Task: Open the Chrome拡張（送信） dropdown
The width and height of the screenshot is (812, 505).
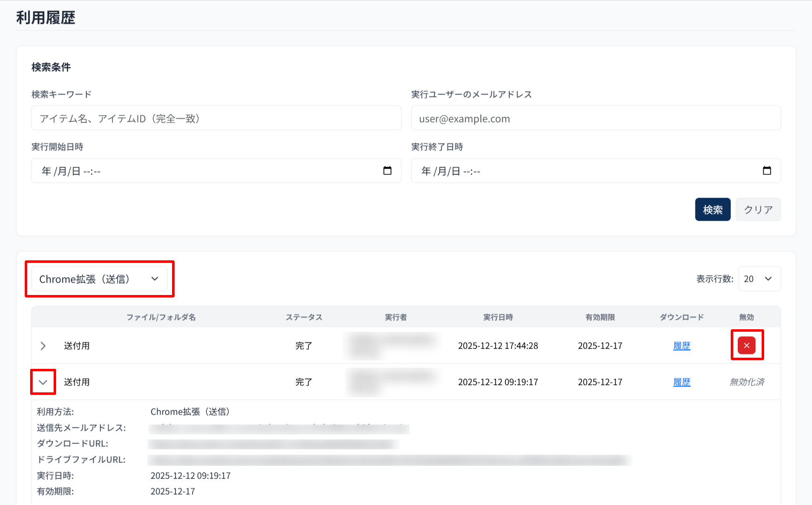Action: click(99, 279)
